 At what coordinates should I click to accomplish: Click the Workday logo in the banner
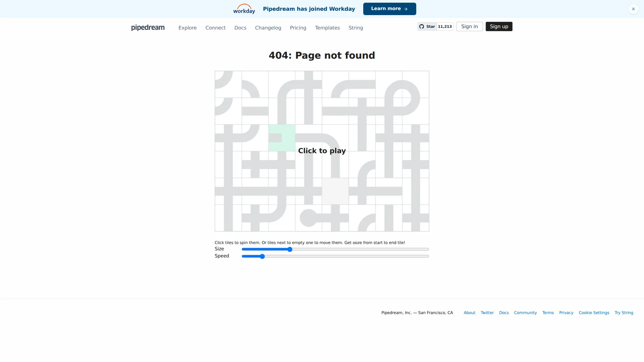coord(244,9)
